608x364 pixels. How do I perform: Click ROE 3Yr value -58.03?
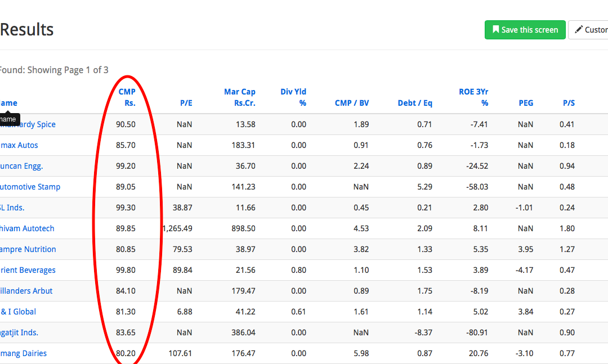[477, 187]
